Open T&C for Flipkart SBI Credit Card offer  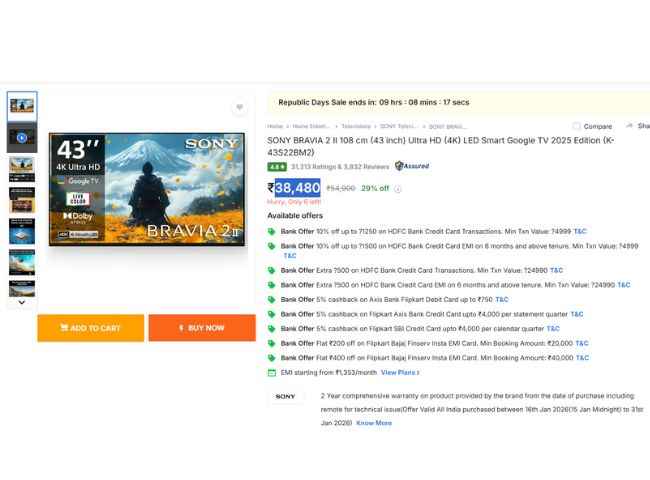pyautogui.click(x=553, y=328)
